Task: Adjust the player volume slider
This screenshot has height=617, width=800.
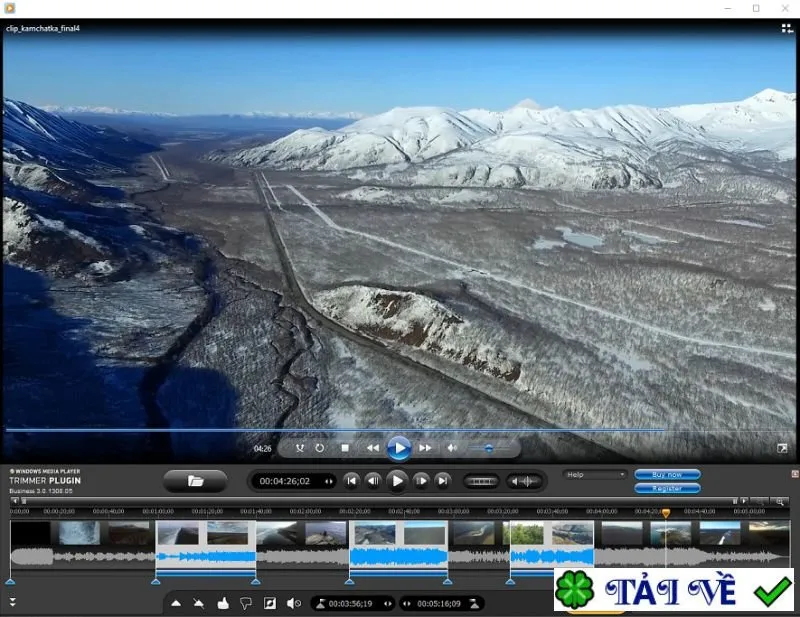Action: click(x=489, y=449)
